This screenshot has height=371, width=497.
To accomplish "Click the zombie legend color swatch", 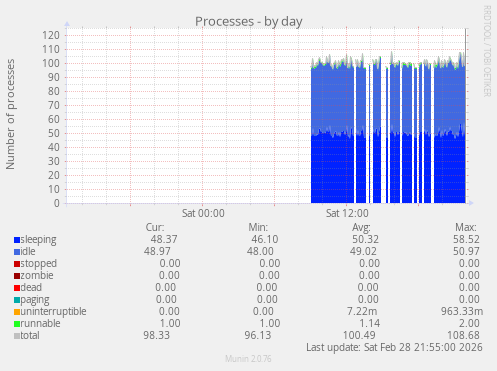I will coord(17,276).
